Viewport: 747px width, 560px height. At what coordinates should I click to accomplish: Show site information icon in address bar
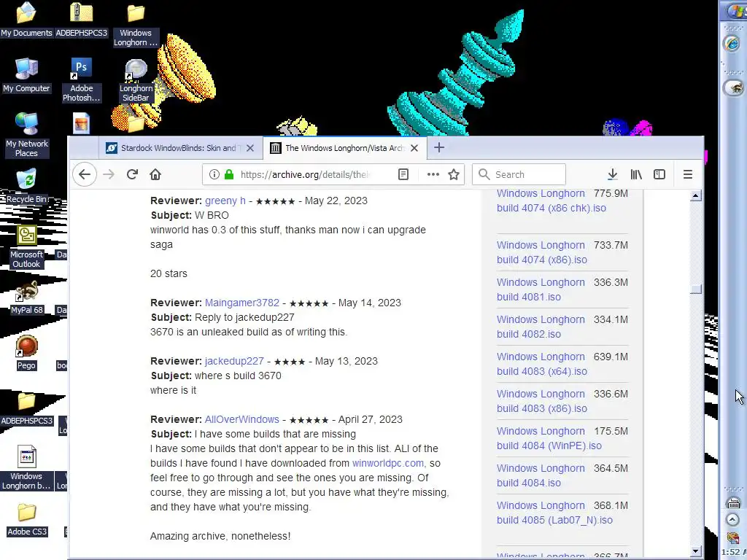214,174
